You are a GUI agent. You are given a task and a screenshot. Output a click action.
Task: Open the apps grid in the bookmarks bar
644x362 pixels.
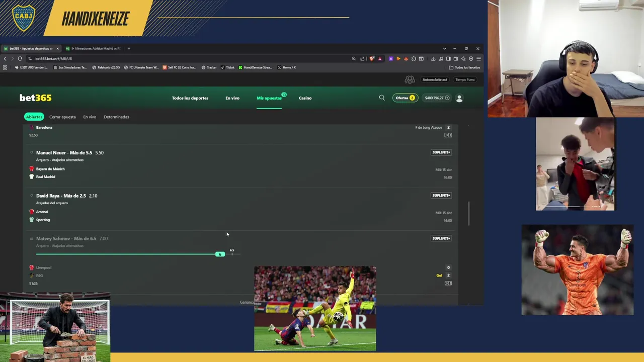click(x=5, y=67)
